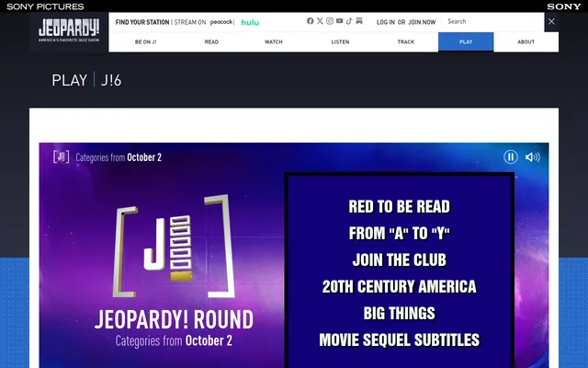The image size is (588, 368).
Task: Go to the Jeopardy! logo home link
Action: point(69,30)
